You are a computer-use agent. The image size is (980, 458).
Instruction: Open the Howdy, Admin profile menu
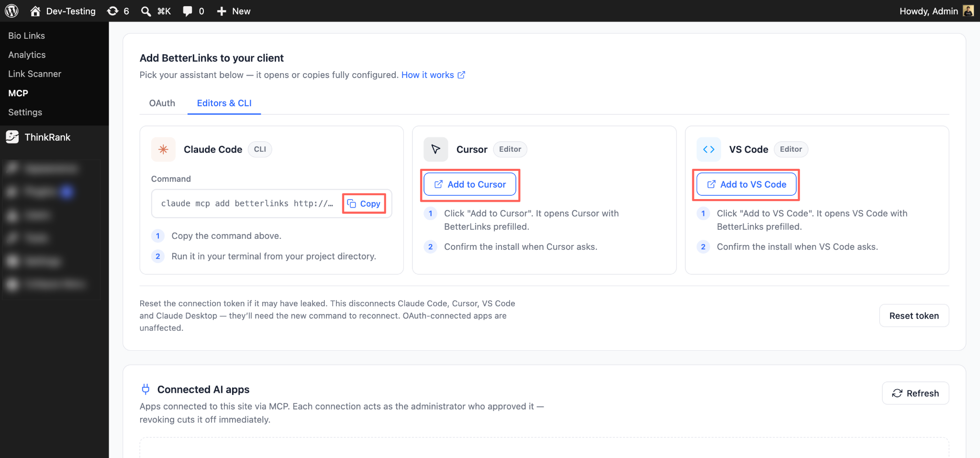pos(936,11)
